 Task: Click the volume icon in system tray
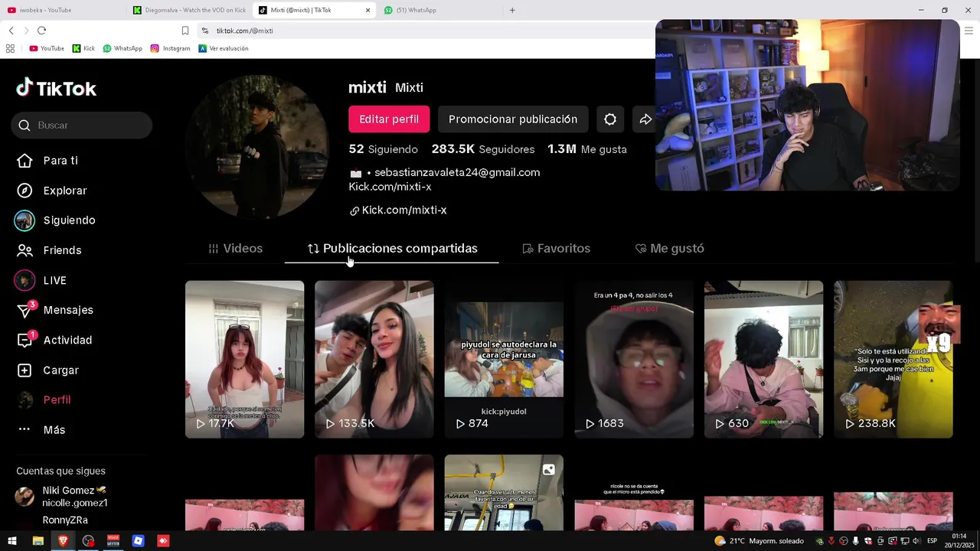click(916, 541)
